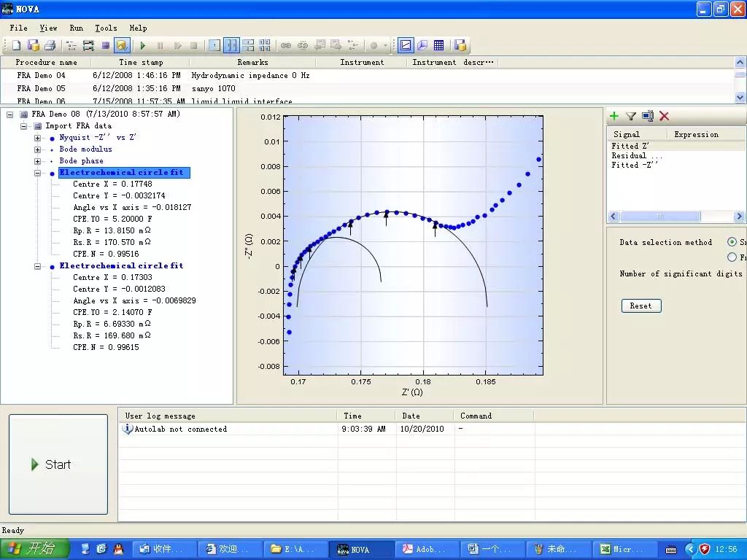Viewport: 747px width, 560px height.
Task: Click the data grid view icon
Action: (438, 45)
